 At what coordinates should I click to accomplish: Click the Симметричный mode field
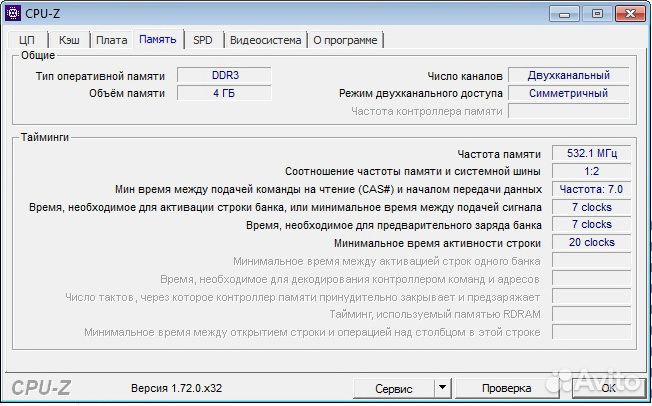point(569,93)
